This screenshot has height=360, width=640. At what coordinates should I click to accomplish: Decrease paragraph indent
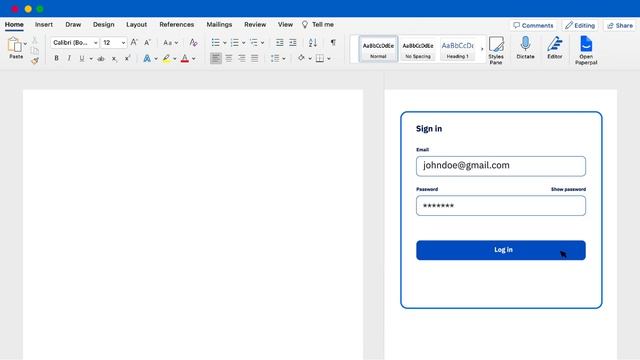click(x=280, y=42)
